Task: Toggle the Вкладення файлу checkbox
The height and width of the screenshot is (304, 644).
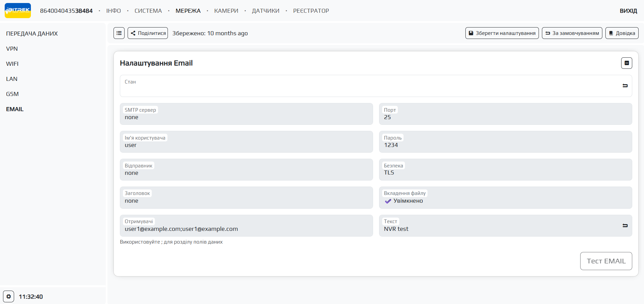Action: pos(388,201)
